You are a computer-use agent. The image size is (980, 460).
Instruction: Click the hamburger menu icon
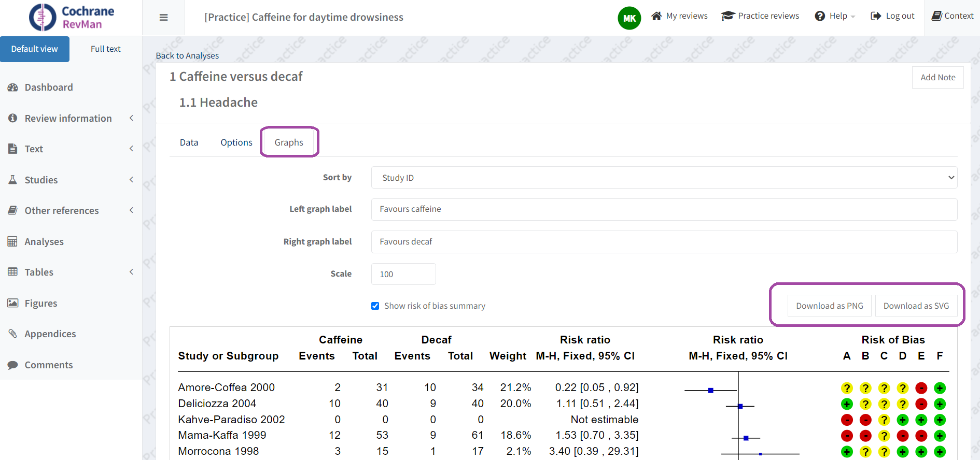[163, 18]
